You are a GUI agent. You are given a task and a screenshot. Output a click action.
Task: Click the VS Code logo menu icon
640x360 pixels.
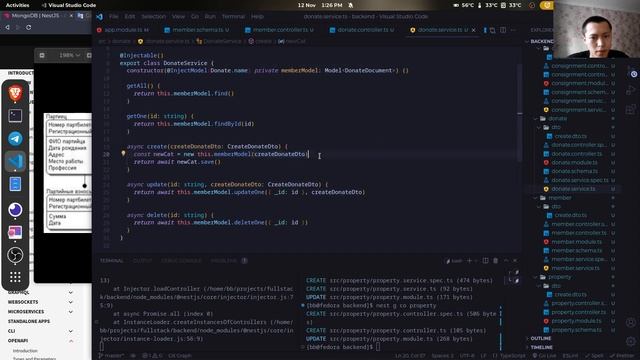(x=99, y=17)
